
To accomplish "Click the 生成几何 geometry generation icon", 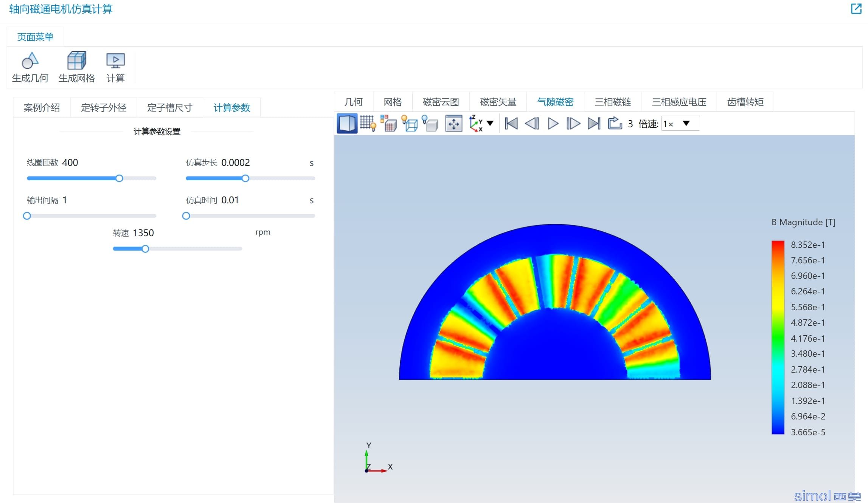I will point(30,60).
